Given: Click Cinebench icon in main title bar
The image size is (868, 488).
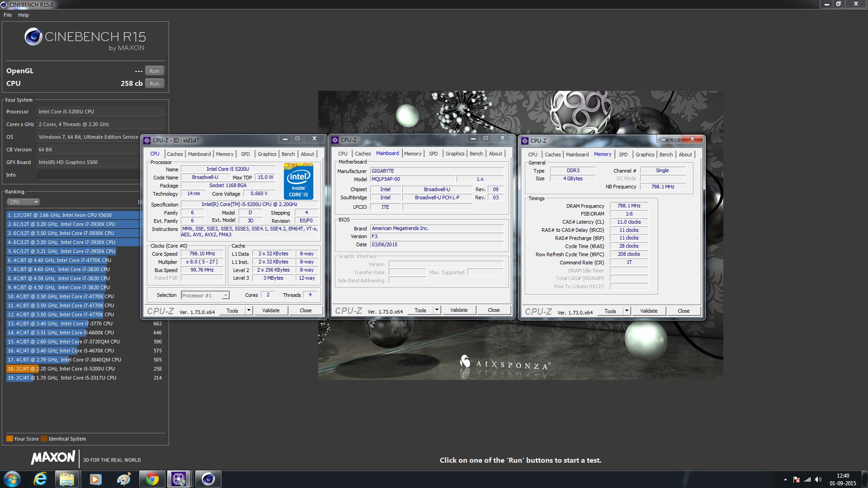Looking at the screenshot, I should point(4,5).
